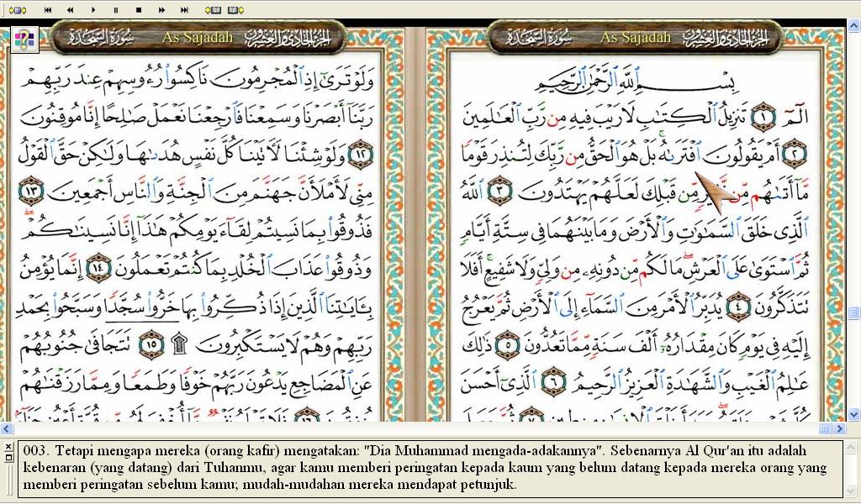The width and height of the screenshot is (861, 504).
Task: Click the translation text starting "003. Tetapi mengapa"
Action: tap(430, 467)
